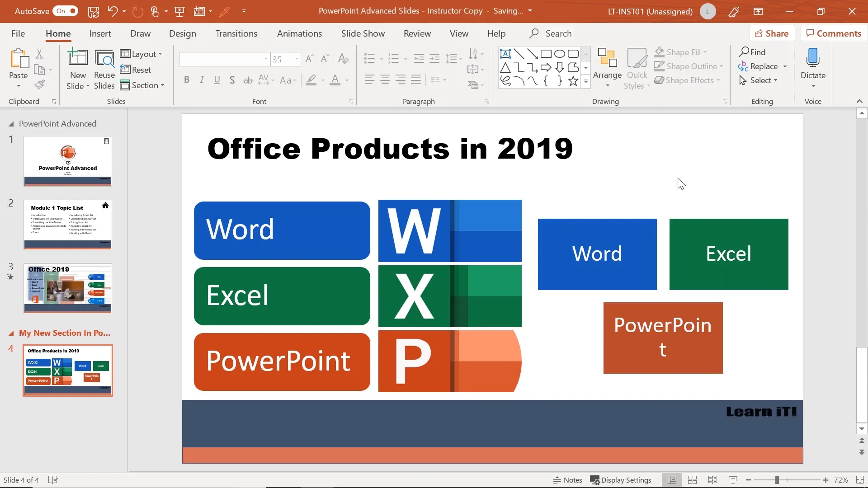Screen dimensions: 868x488
Task: Justify paragraph text
Action: click(416, 80)
